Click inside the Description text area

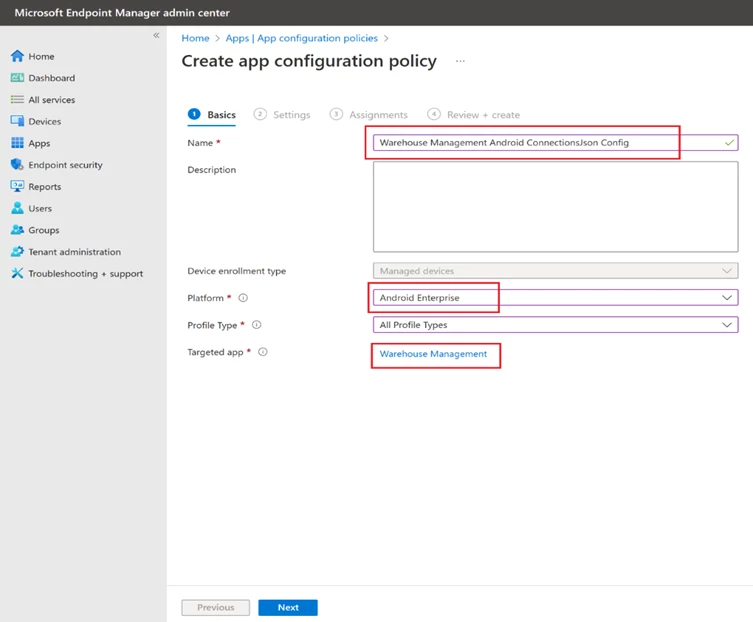point(556,207)
